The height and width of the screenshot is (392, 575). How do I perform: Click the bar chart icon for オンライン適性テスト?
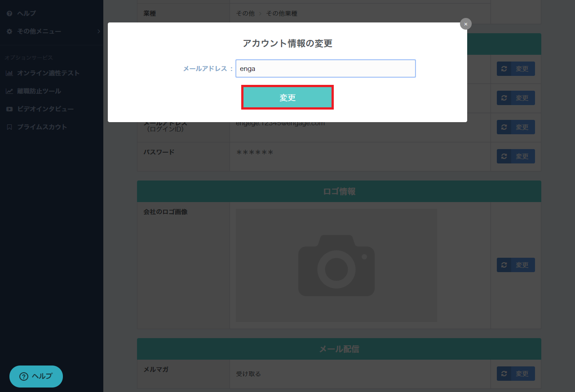click(9, 73)
